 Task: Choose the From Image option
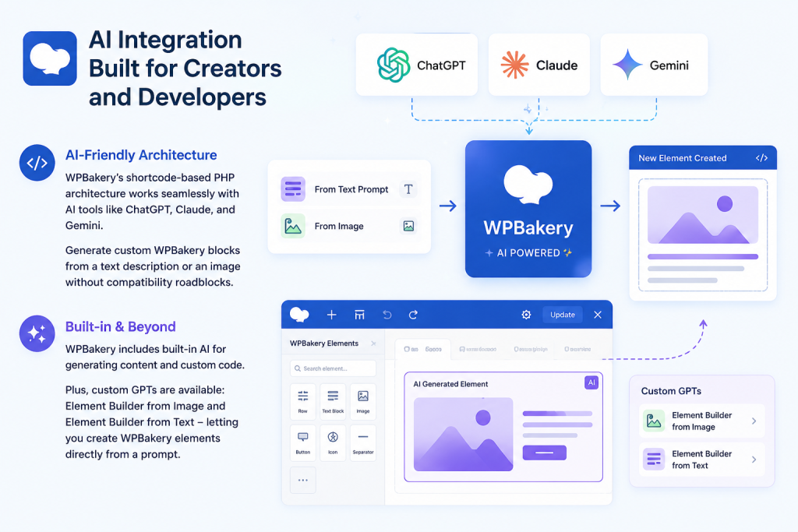click(349, 226)
